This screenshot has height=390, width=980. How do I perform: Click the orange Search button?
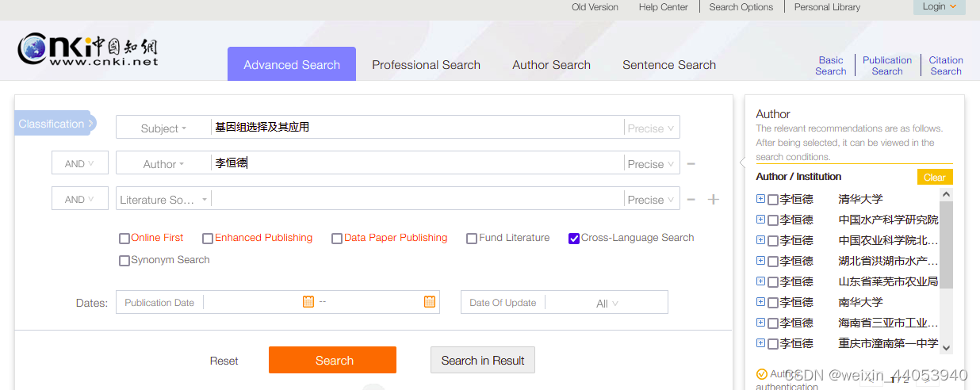(332, 360)
